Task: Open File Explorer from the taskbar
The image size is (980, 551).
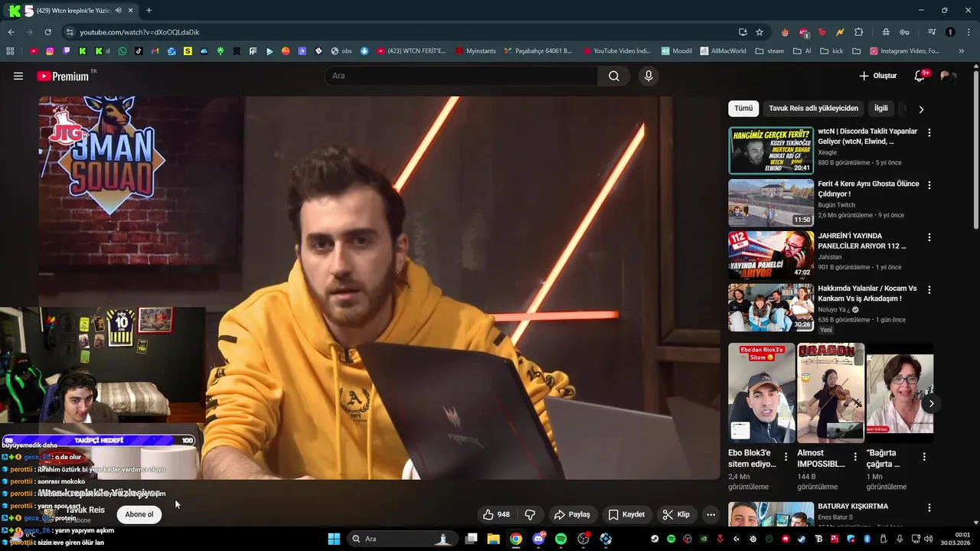Action: point(494,539)
